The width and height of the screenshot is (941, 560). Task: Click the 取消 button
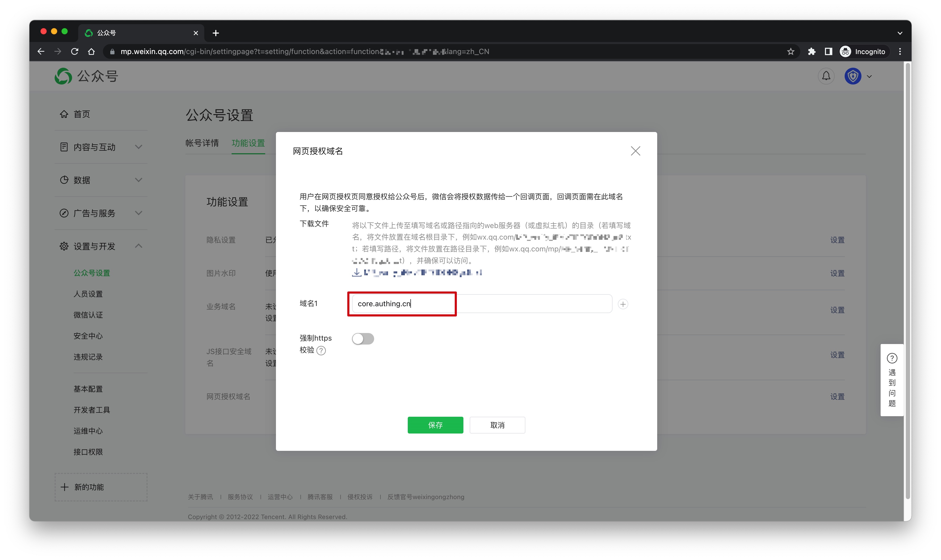[497, 425]
